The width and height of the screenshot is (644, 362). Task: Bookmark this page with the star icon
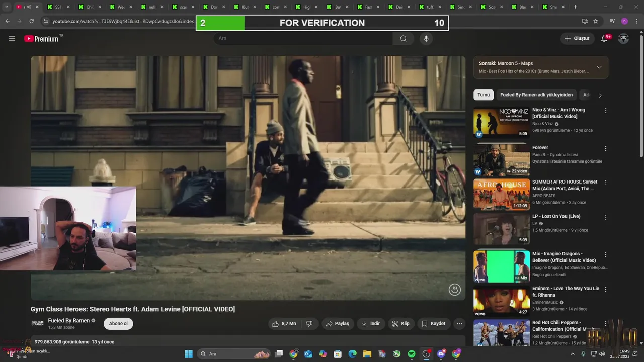coord(596,21)
